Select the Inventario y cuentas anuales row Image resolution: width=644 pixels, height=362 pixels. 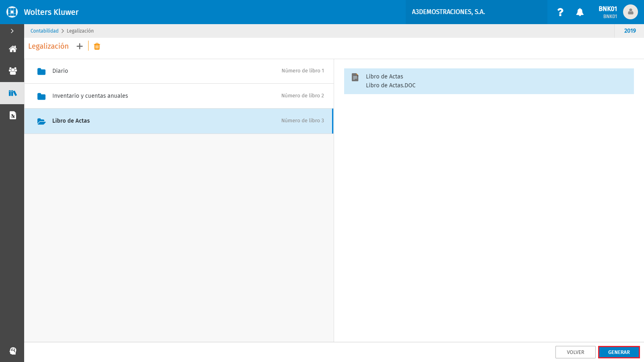[179, 96]
